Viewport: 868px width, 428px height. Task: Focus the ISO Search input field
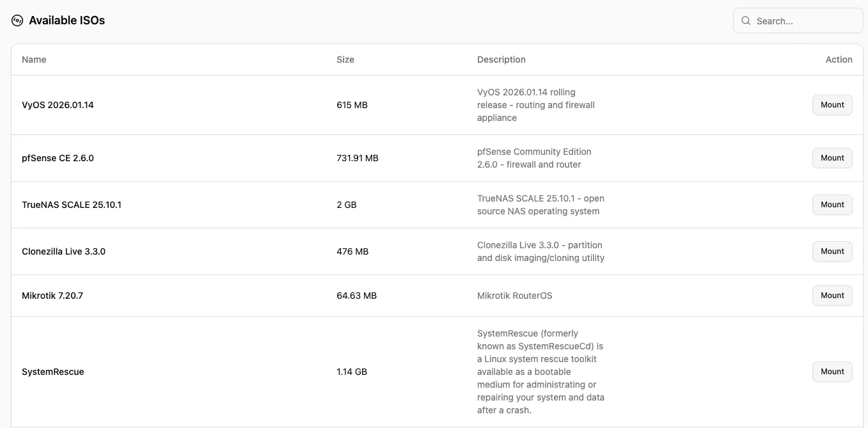coord(806,21)
